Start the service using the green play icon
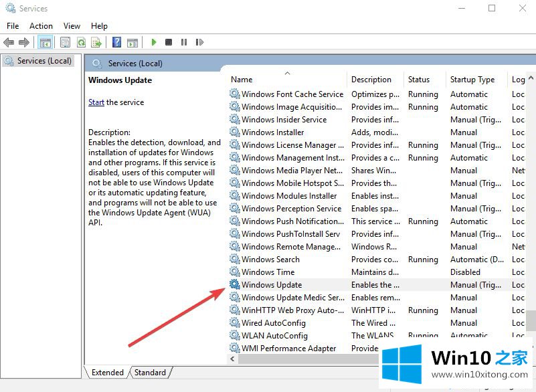 coord(154,42)
